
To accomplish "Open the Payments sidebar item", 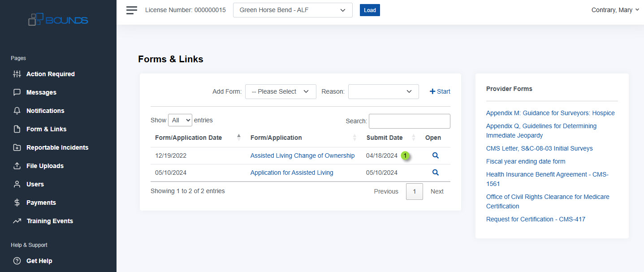I will 41,203.
